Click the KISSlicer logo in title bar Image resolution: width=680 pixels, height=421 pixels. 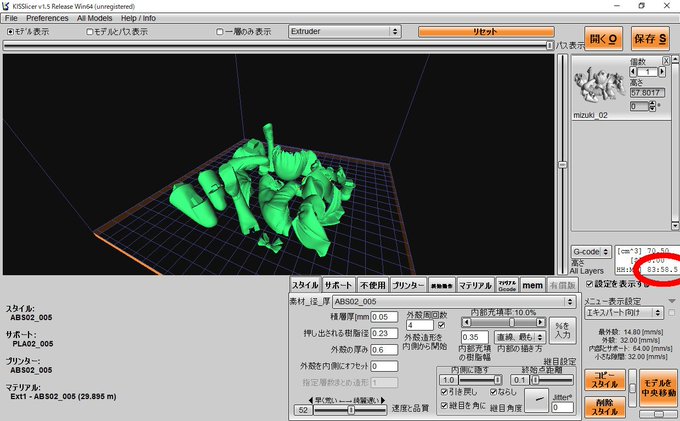[x=6, y=6]
